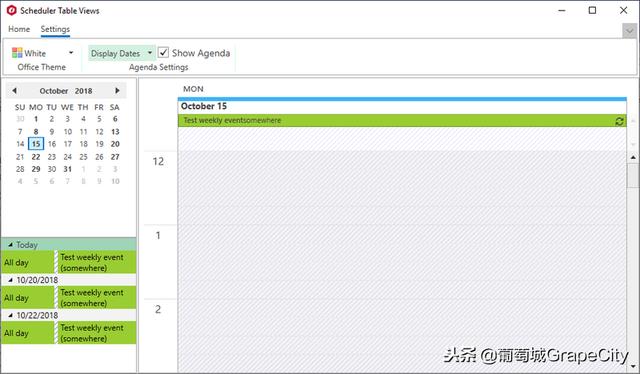Viewport: 640px width, 374px height.
Task: Click the 12 o'clock time slot label
Action: 158,162
